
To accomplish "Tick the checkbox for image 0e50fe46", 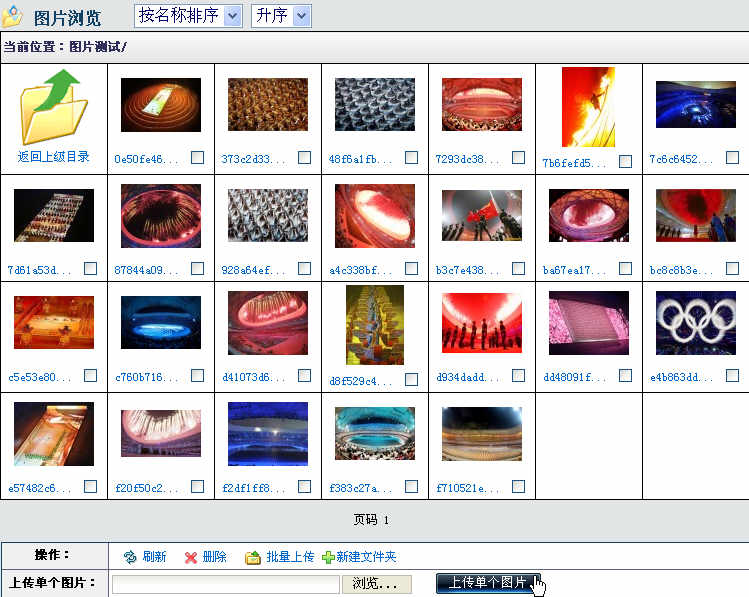I will pos(197,158).
